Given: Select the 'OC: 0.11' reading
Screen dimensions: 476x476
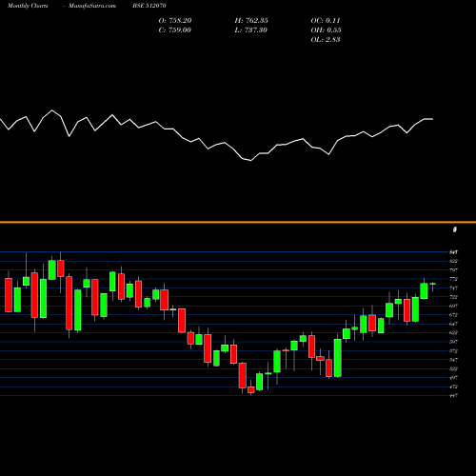Looking at the screenshot, I should (326, 21).
